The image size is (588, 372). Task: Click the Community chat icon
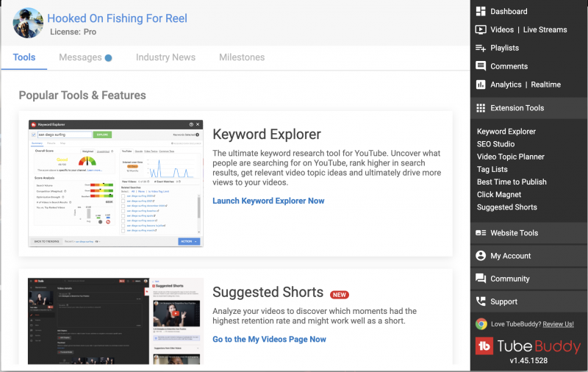481,279
